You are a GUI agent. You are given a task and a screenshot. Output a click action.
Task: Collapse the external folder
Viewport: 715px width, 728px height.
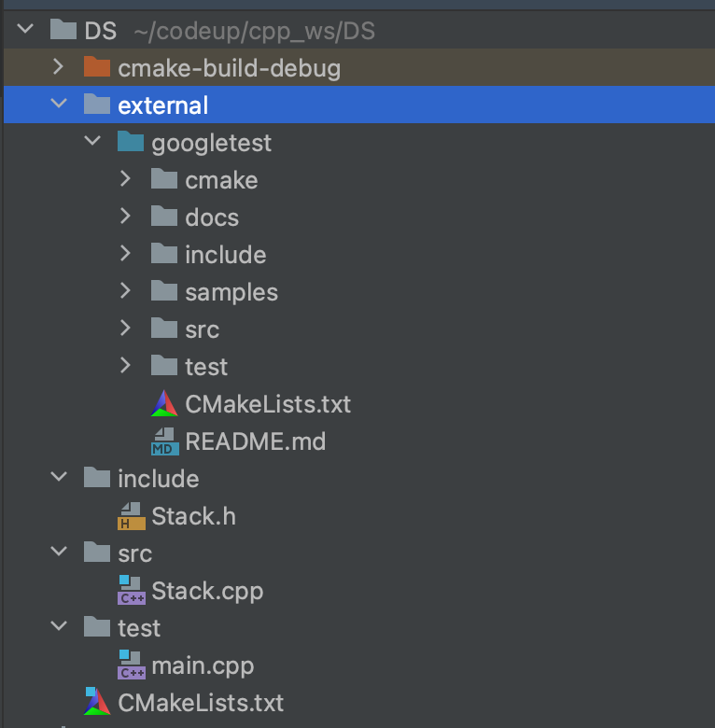[x=59, y=105]
